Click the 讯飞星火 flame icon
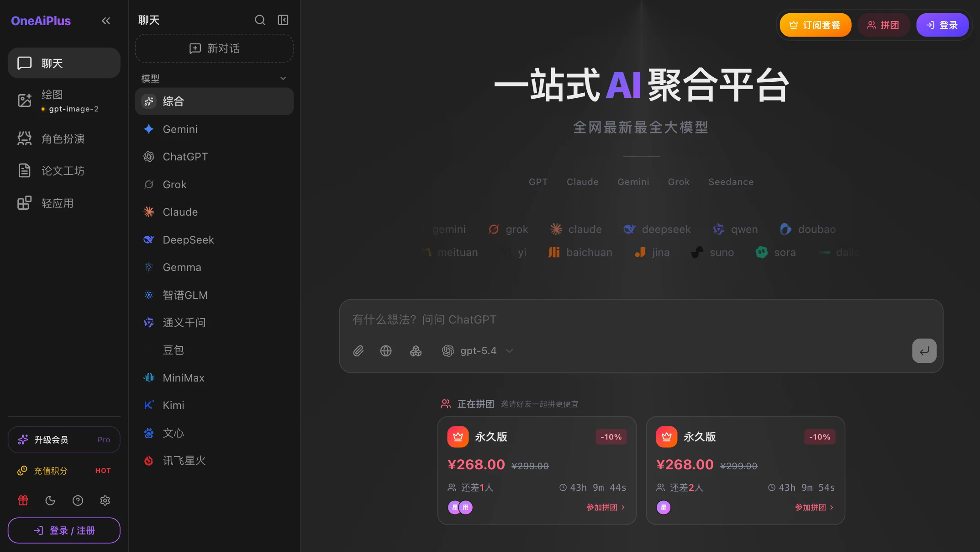The width and height of the screenshot is (980, 552). 149,461
